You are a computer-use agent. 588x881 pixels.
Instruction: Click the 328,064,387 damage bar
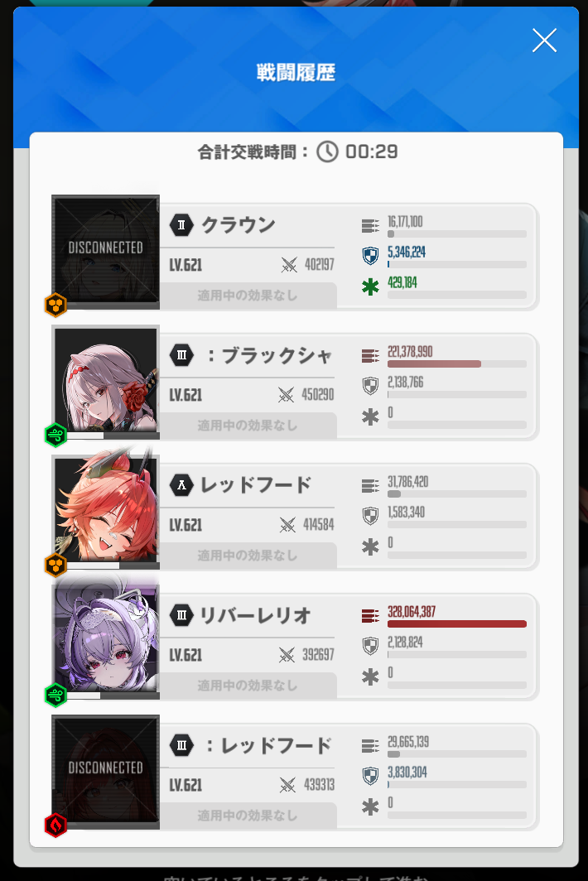(457, 623)
